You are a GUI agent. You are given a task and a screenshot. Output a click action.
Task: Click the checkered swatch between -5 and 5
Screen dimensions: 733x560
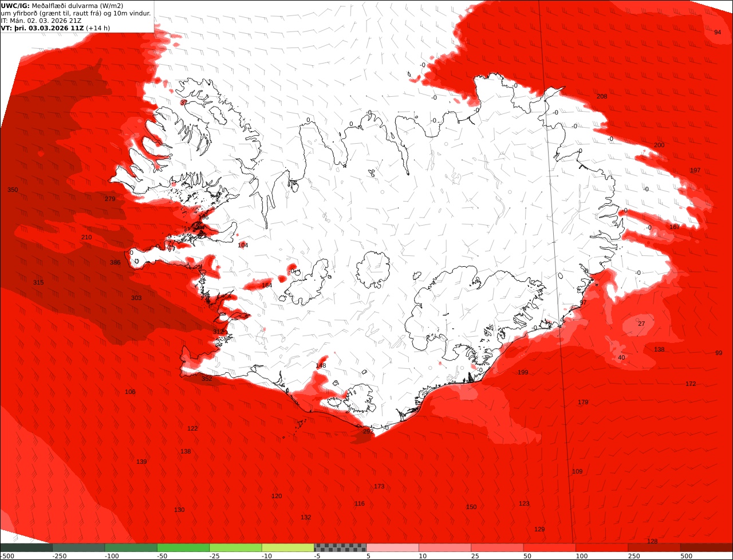340,547
